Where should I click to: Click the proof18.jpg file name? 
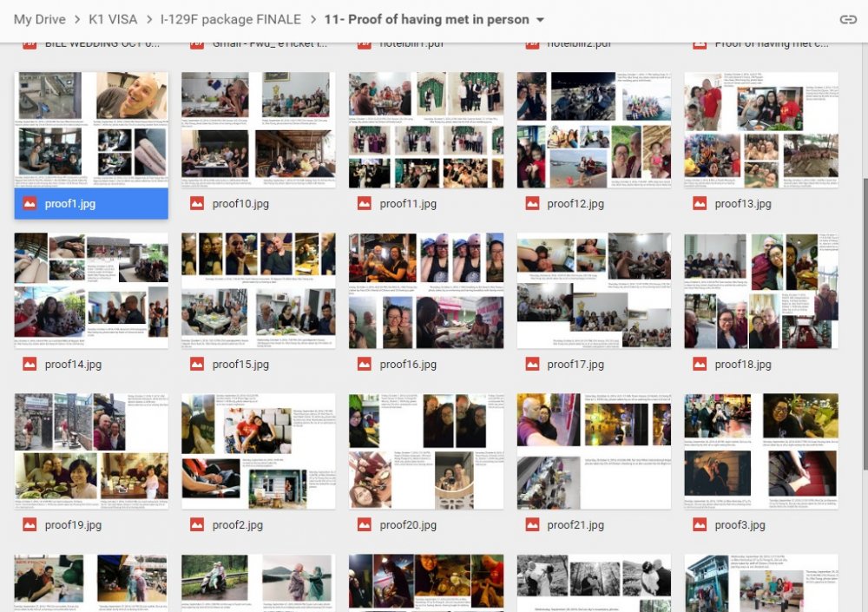[743, 365]
